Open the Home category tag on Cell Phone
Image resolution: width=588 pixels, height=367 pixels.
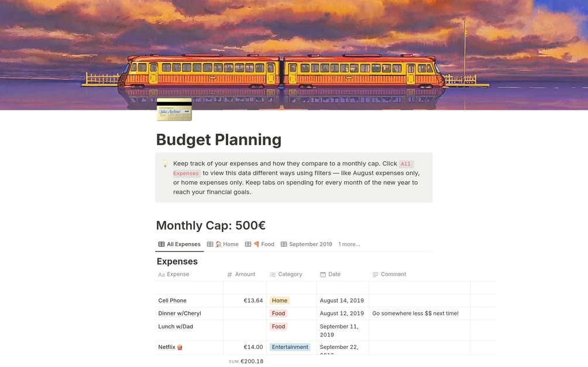pos(280,300)
